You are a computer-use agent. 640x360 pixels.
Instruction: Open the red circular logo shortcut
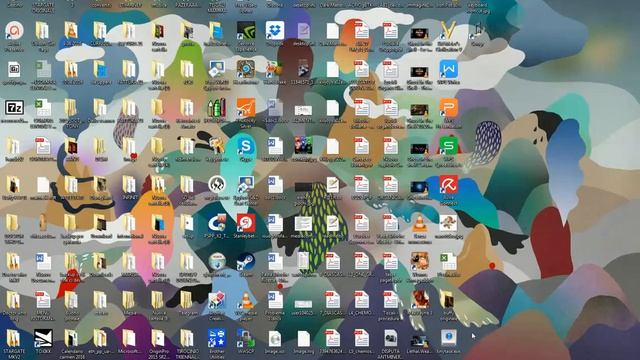15,31
